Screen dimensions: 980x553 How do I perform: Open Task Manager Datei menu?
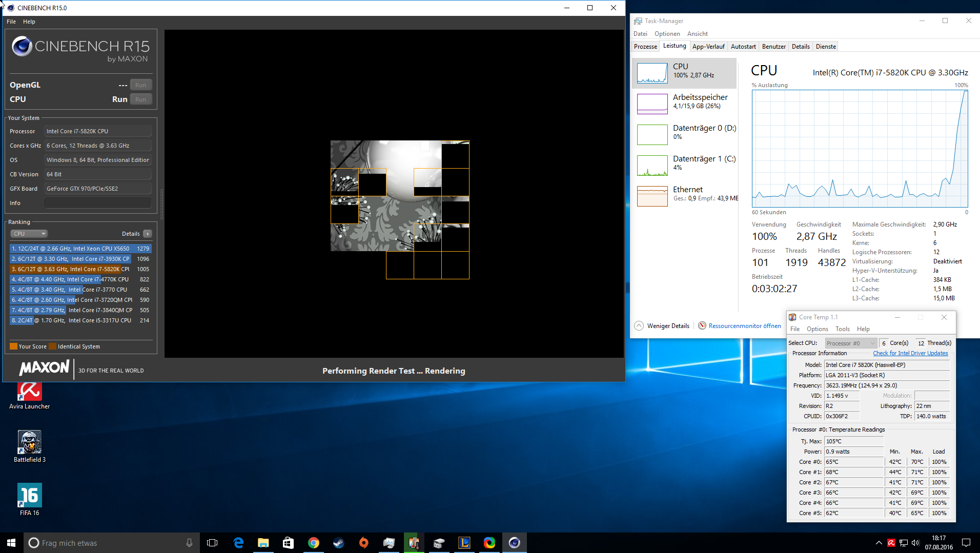click(640, 34)
